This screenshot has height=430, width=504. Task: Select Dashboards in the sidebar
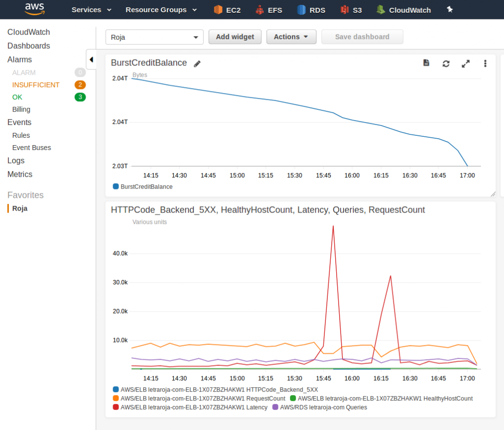[x=29, y=46]
